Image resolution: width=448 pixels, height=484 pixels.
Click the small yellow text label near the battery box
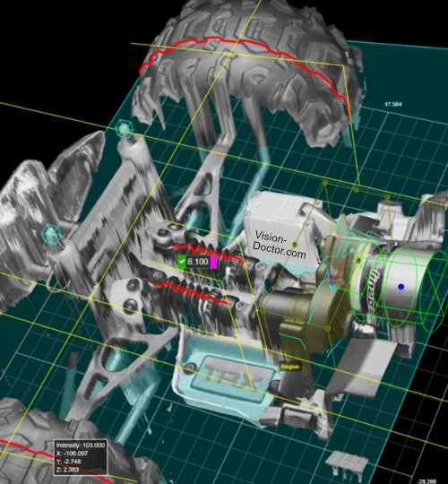pos(290,367)
